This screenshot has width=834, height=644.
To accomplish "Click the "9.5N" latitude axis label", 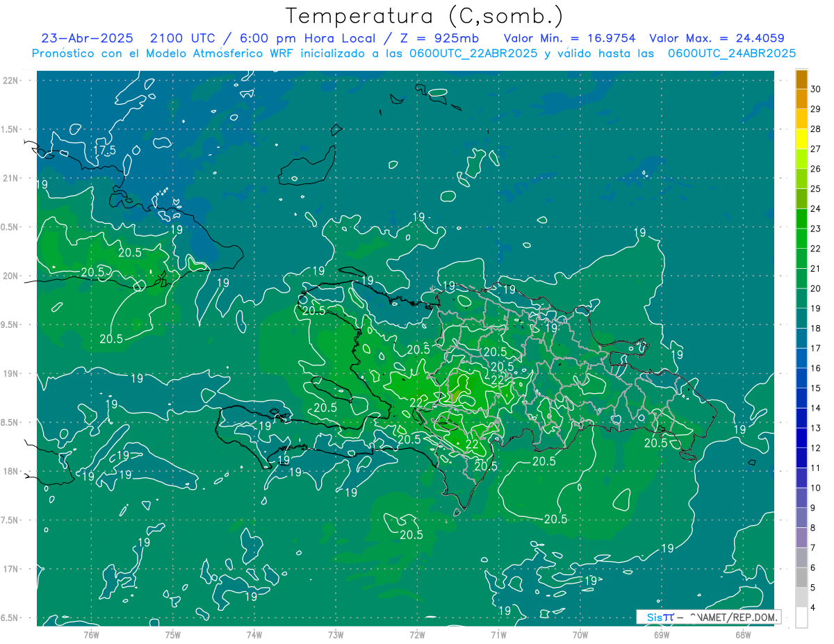I will 10,324.
